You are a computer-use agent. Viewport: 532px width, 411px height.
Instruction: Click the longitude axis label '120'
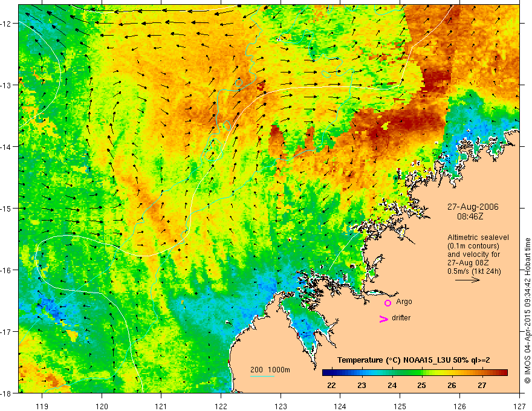102,406
